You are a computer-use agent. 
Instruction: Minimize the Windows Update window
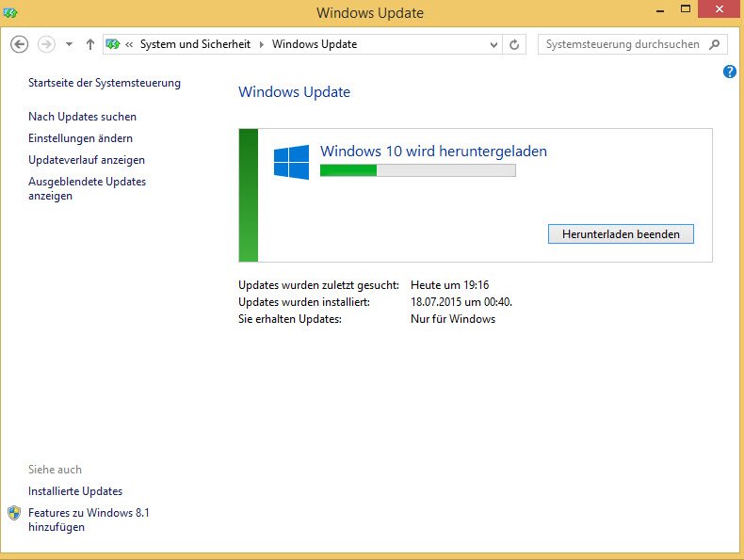[660, 9]
